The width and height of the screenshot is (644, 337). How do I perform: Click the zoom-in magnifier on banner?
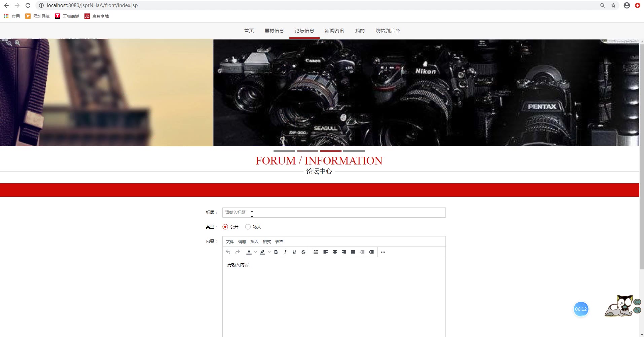click(x=17, y=43)
